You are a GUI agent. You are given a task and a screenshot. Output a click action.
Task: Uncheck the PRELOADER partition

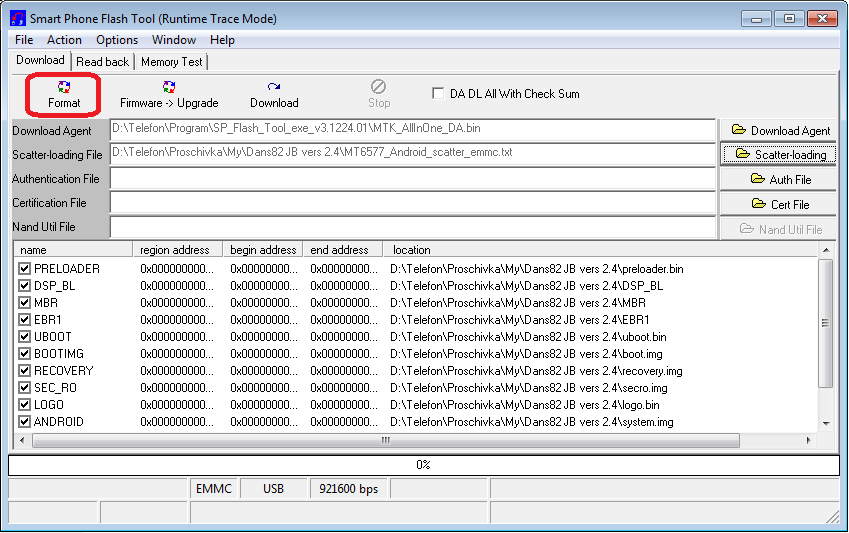(24, 268)
